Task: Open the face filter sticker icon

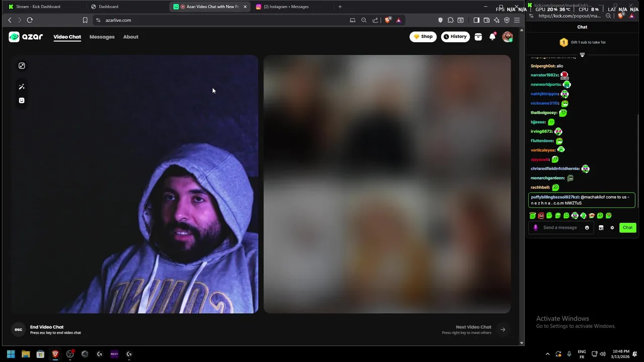Action: click(22, 101)
